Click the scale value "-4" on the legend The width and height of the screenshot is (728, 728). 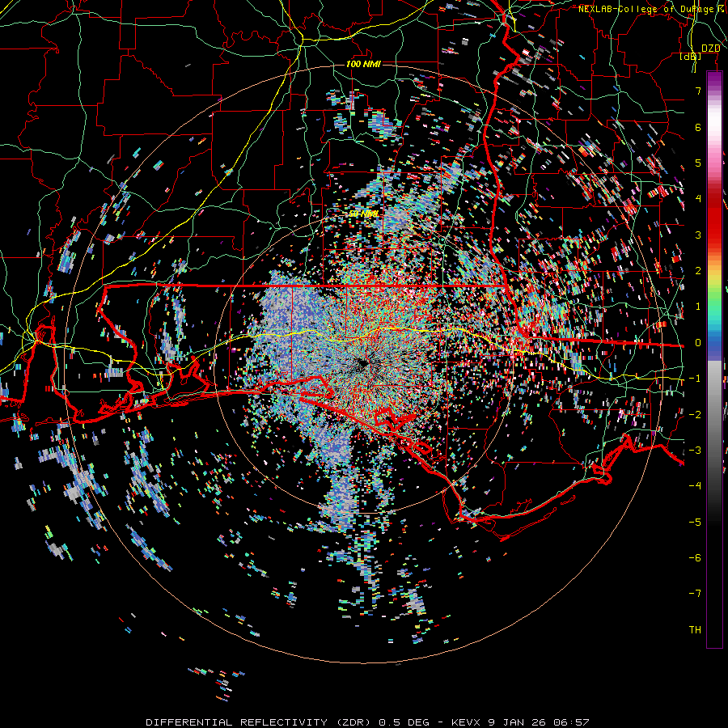(695, 485)
